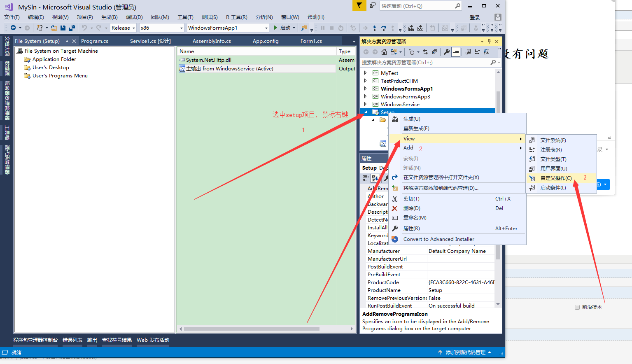Click the Open File folder icon
Image resolution: width=632 pixels, height=364 pixels.
pos(54,28)
